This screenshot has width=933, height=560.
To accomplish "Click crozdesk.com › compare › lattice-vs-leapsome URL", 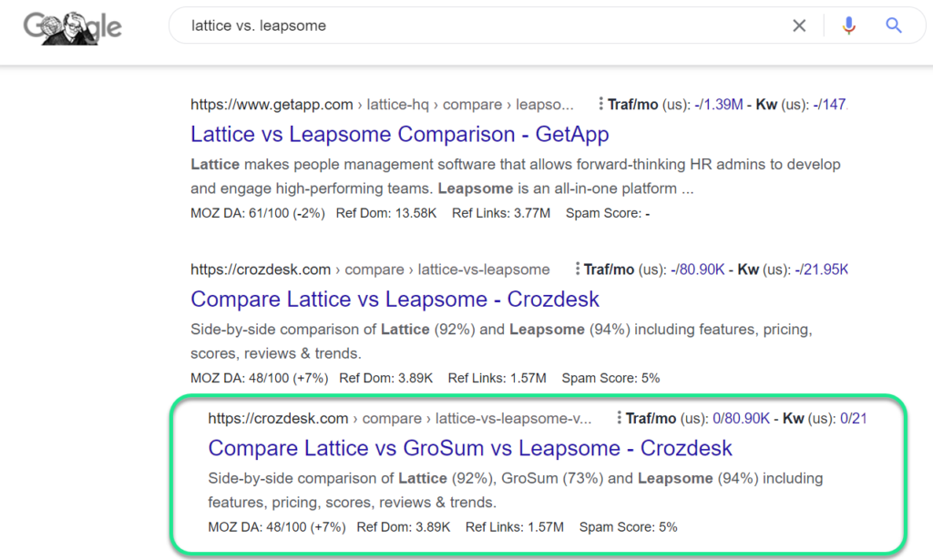I will click(x=370, y=270).
